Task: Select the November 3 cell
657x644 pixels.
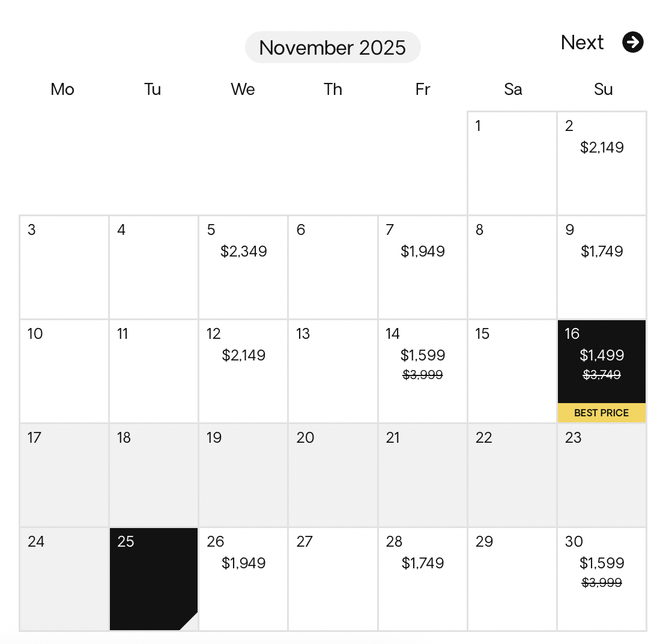Action: 64,267
